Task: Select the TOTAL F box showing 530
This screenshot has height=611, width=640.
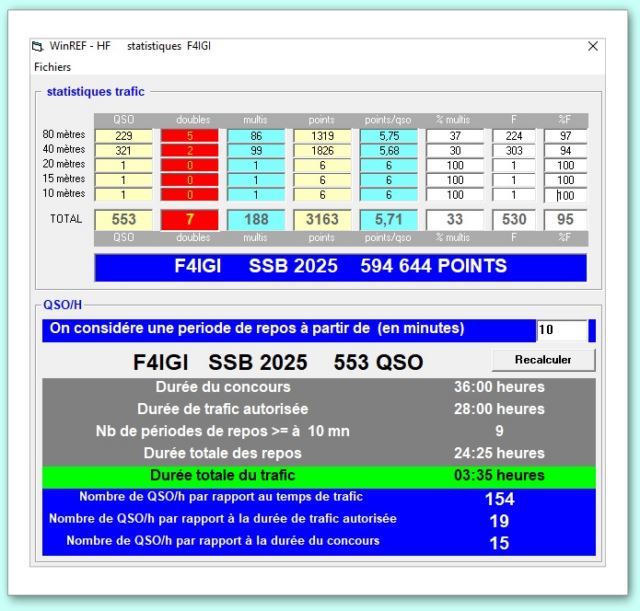Action: click(x=516, y=219)
